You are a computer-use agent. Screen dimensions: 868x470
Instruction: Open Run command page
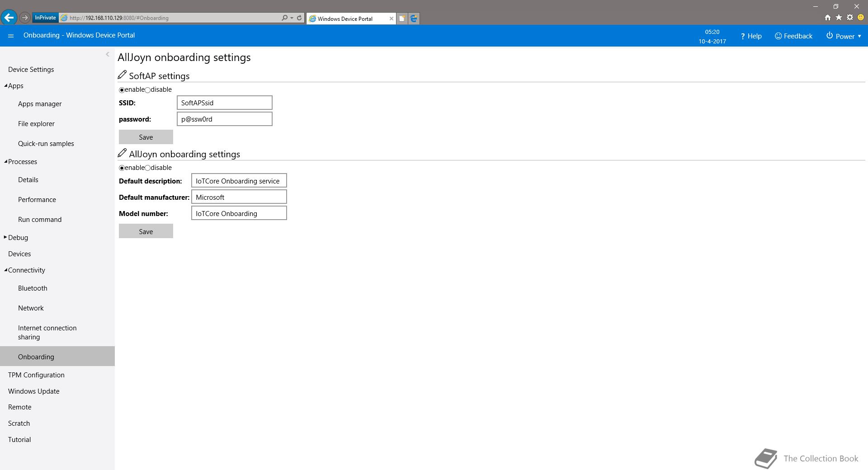coord(40,219)
